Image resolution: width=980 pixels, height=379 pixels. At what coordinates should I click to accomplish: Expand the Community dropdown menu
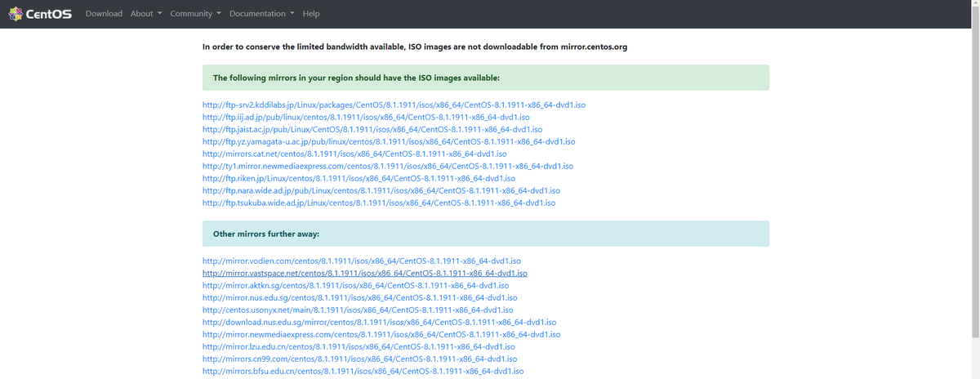point(196,14)
